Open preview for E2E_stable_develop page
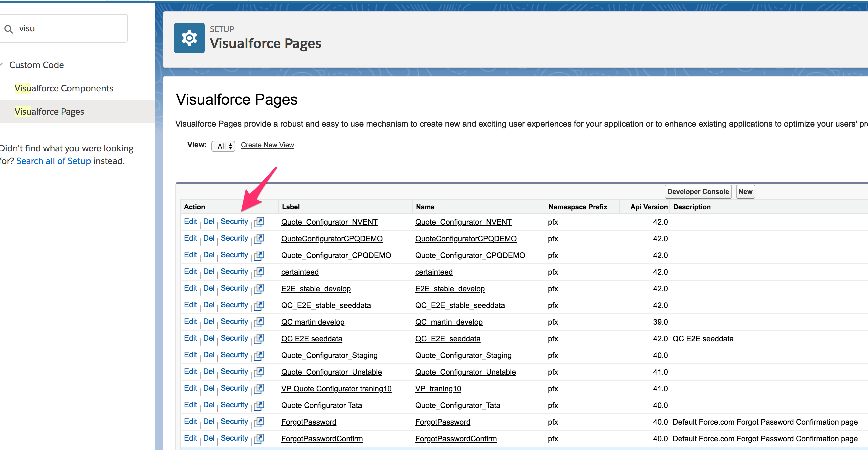868x450 pixels. point(259,289)
